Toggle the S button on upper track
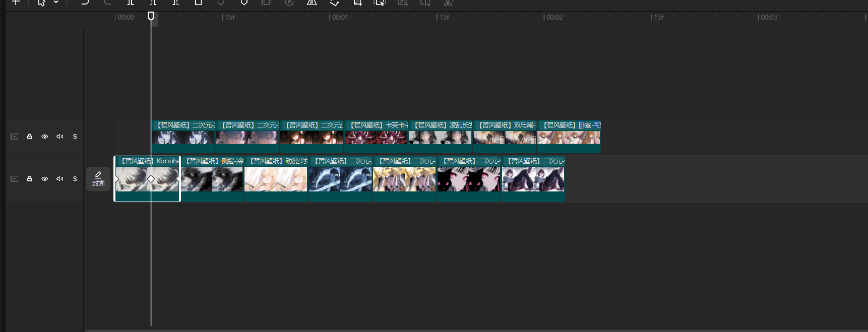This screenshot has width=868, height=332. (75, 137)
